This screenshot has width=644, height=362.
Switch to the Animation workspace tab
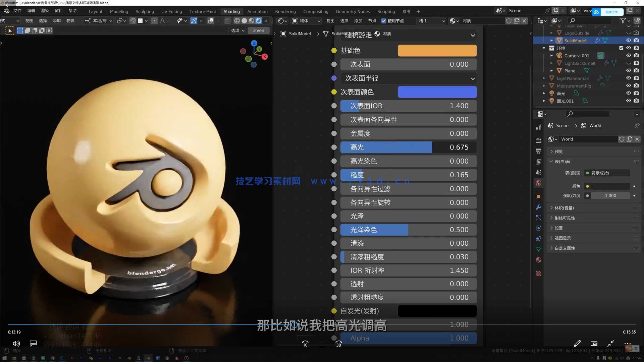(x=257, y=11)
